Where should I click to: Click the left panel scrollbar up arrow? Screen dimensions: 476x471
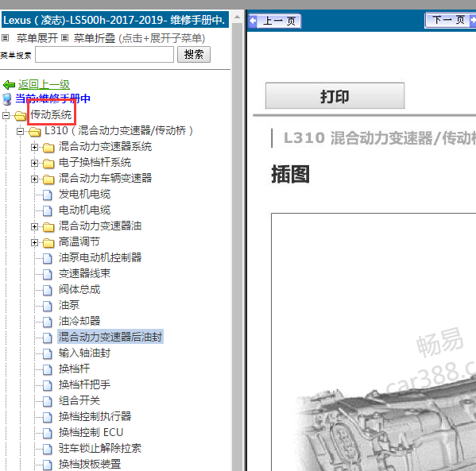coord(238,17)
